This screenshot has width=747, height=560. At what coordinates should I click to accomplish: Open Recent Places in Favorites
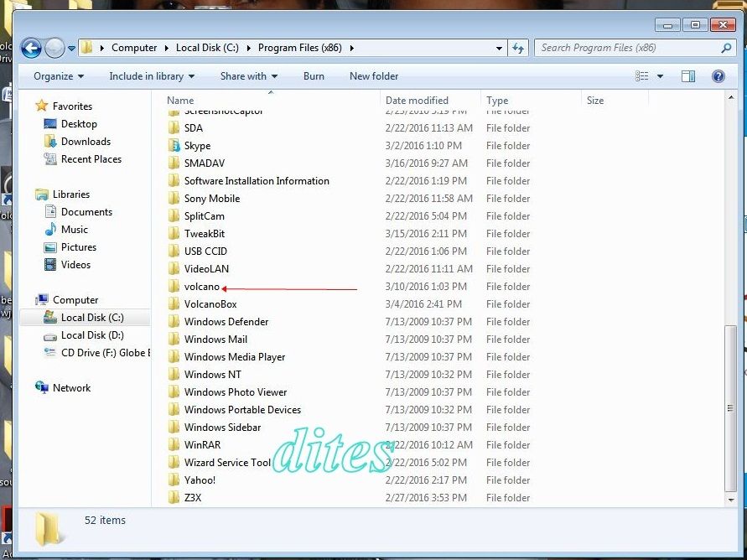tap(91, 159)
